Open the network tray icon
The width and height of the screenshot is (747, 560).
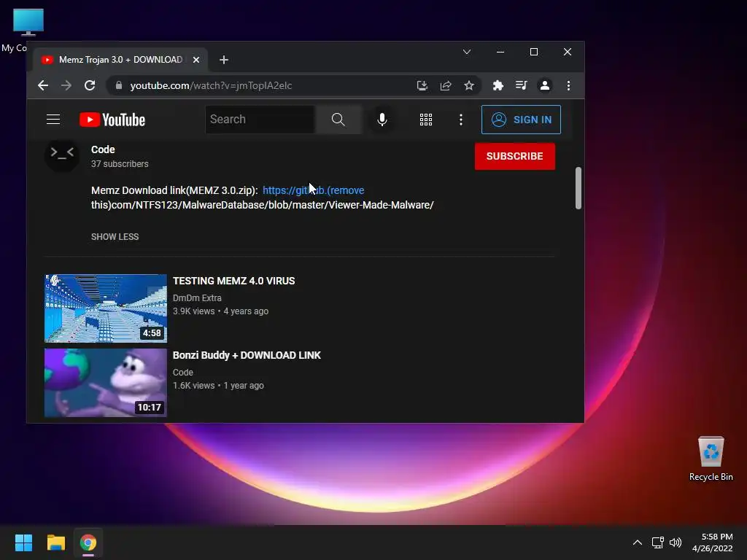(x=658, y=542)
